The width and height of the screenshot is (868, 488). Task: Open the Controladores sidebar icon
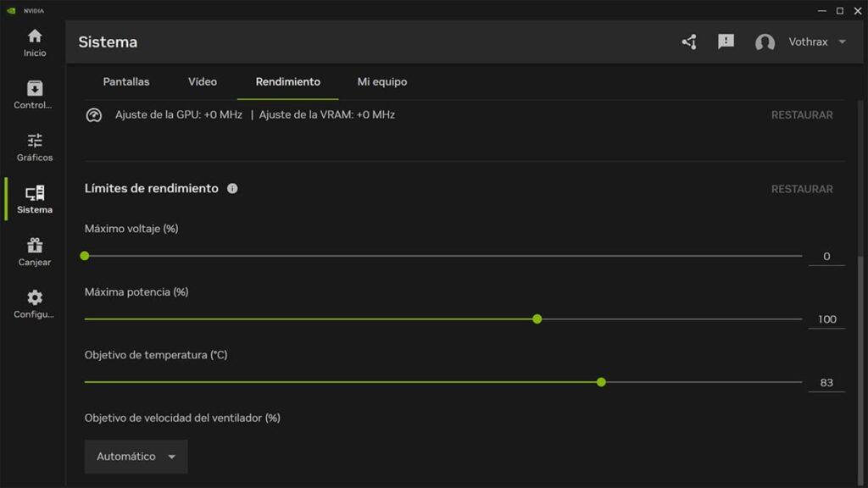click(x=35, y=89)
